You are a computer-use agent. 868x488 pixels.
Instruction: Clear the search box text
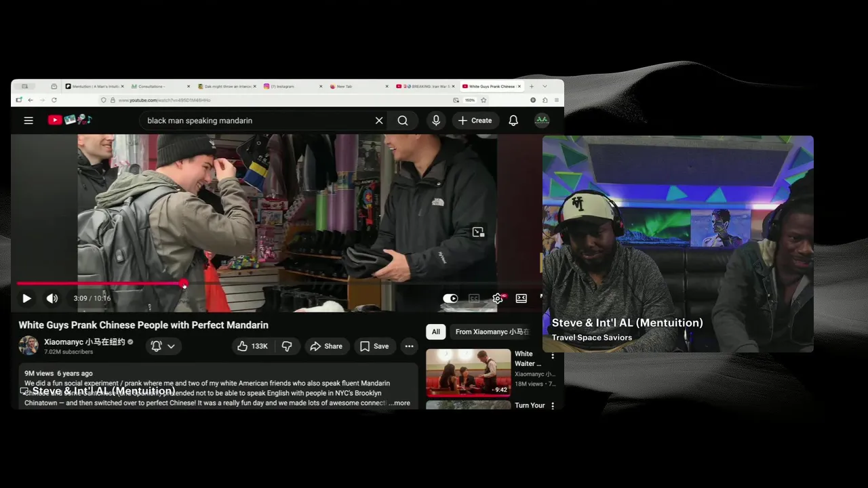(x=379, y=121)
